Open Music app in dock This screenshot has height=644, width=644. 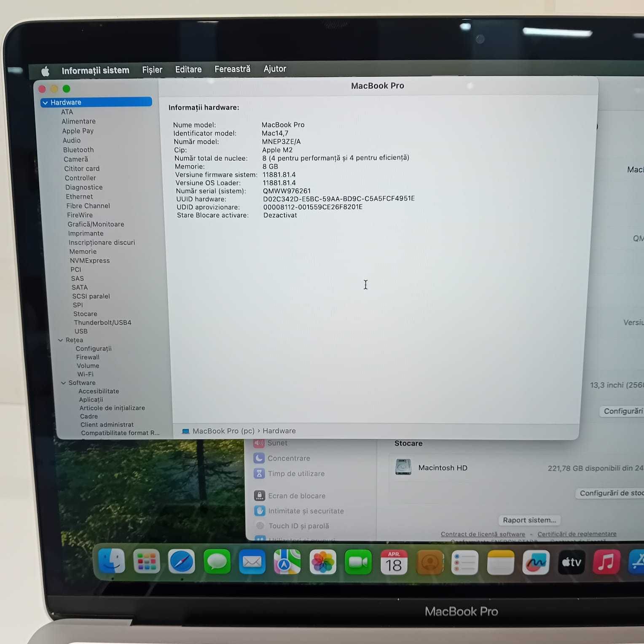click(x=606, y=562)
